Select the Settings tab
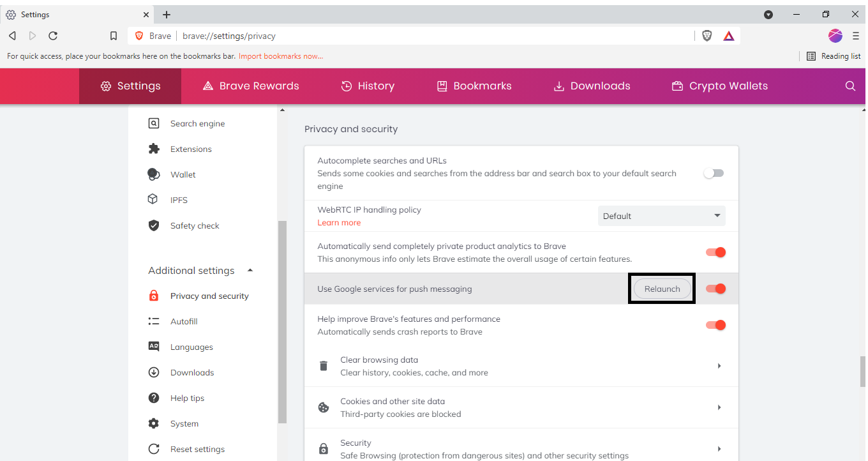 [130, 86]
